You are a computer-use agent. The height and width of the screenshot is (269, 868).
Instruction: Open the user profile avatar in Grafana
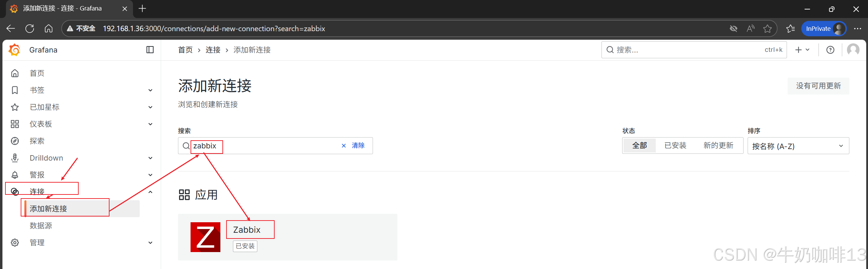[x=853, y=50]
